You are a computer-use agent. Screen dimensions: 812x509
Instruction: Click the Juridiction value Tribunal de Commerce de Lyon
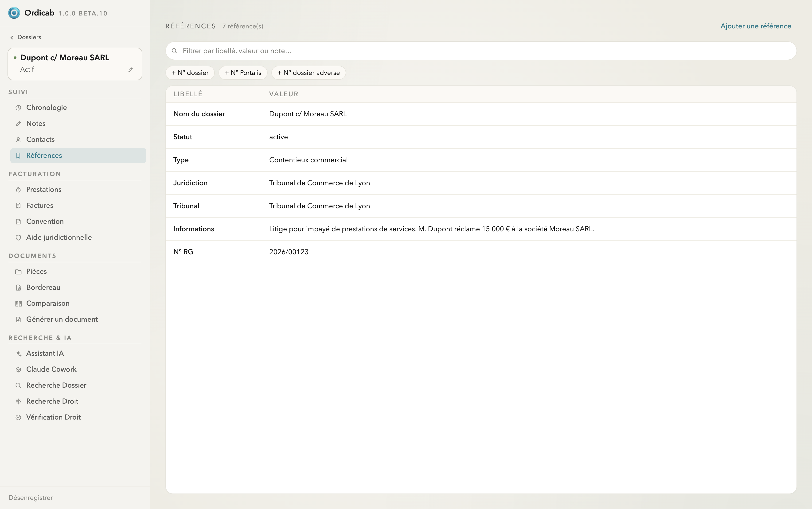[x=319, y=183]
